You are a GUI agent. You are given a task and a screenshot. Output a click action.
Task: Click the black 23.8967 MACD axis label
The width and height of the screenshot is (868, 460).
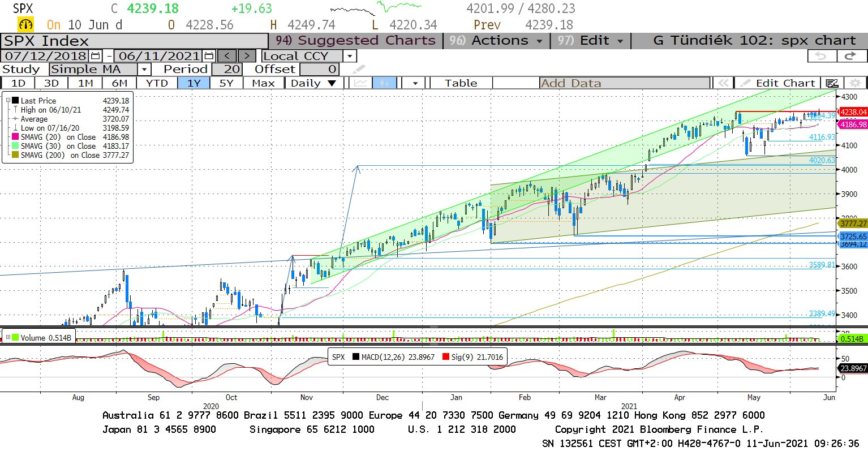click(x=853, y=368)
